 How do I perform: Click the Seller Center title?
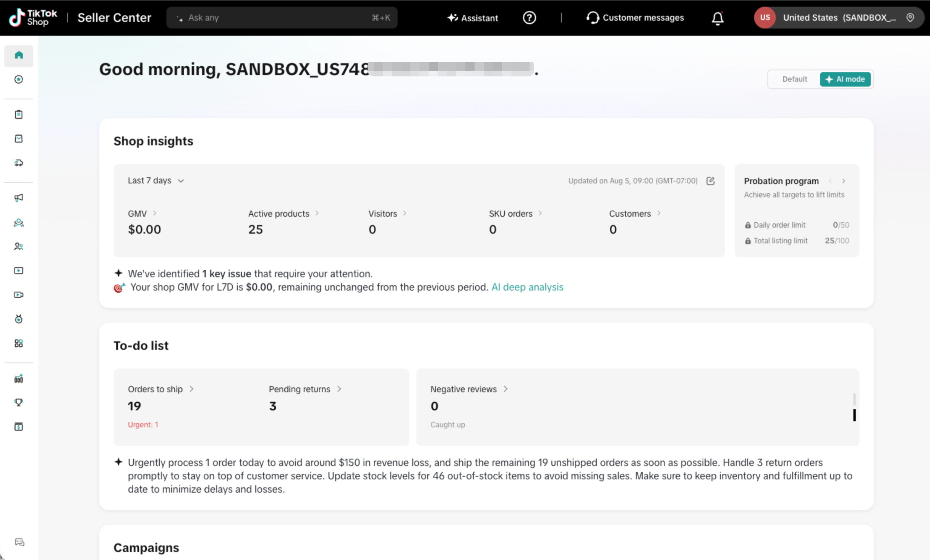click(x=114, y=18)
